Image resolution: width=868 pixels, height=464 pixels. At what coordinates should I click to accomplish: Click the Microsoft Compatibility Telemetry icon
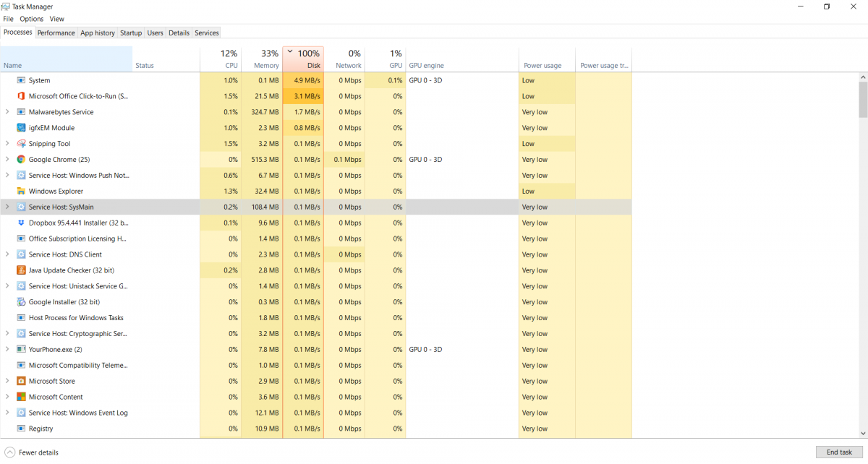coord(21,366)
